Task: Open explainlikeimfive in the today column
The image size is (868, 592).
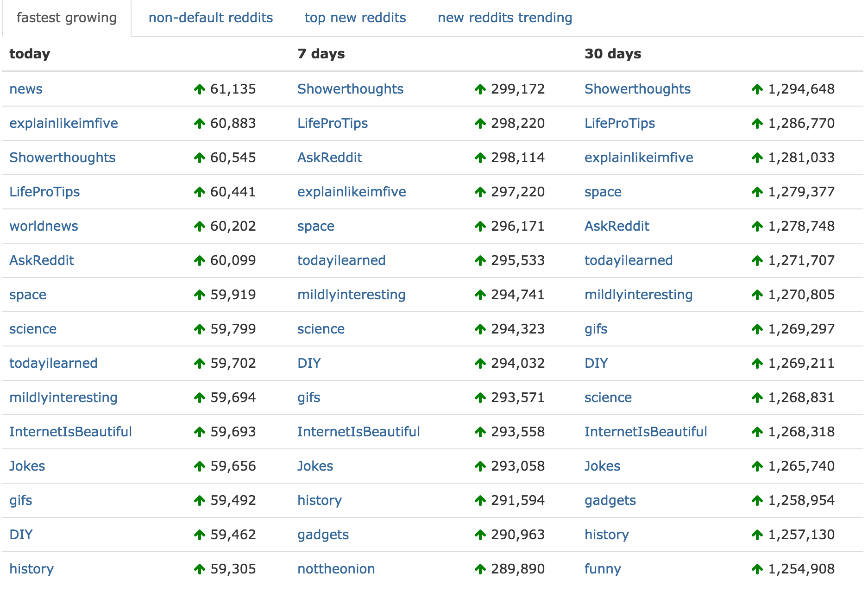Action: tap(63, 123)
